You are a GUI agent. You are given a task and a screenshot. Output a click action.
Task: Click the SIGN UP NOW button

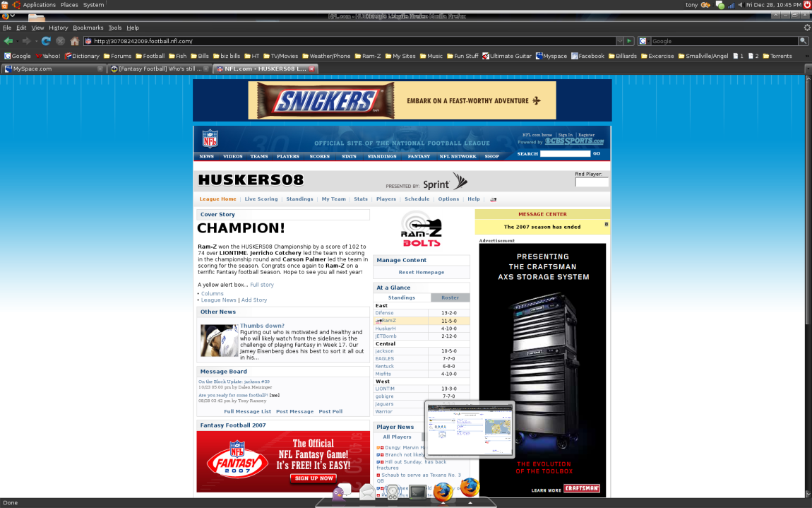(x=314, y=478)
